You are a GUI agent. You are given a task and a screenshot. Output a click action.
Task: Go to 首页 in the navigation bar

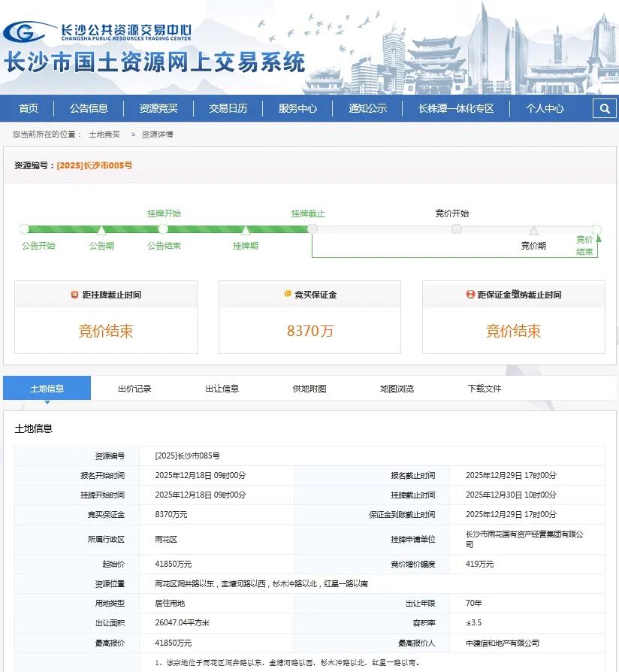pyautogui.click(x=29, y=108)
